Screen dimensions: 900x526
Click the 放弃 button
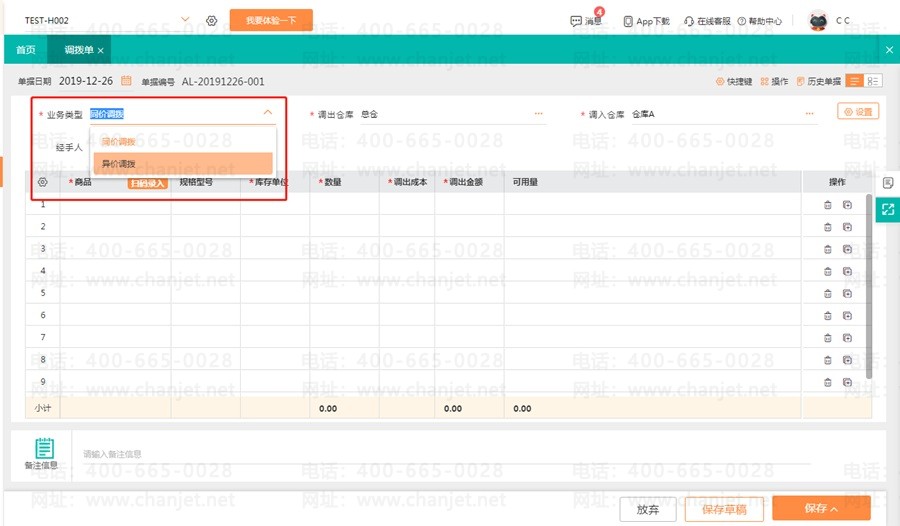648,509
